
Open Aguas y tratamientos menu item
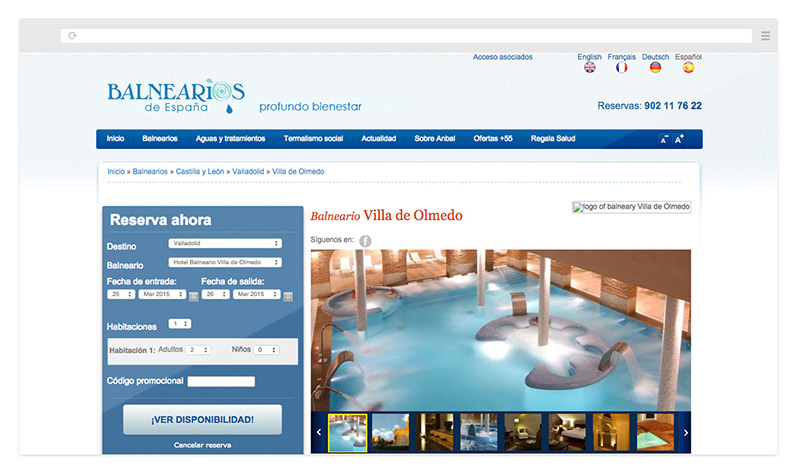(230, 139)
